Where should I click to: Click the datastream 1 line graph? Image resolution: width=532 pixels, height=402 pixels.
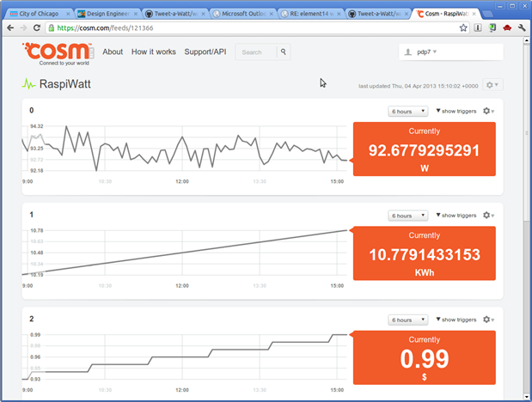(x=184, y=253)
